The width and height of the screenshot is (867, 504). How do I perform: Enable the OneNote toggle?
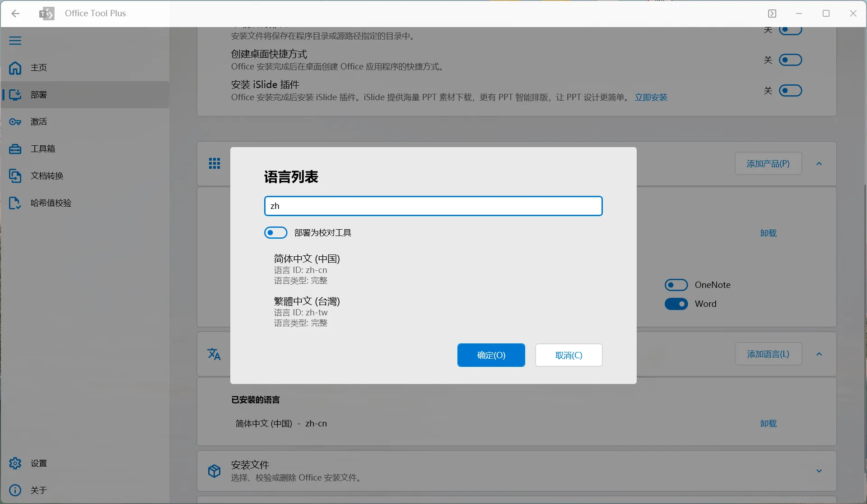click(676, 285)
